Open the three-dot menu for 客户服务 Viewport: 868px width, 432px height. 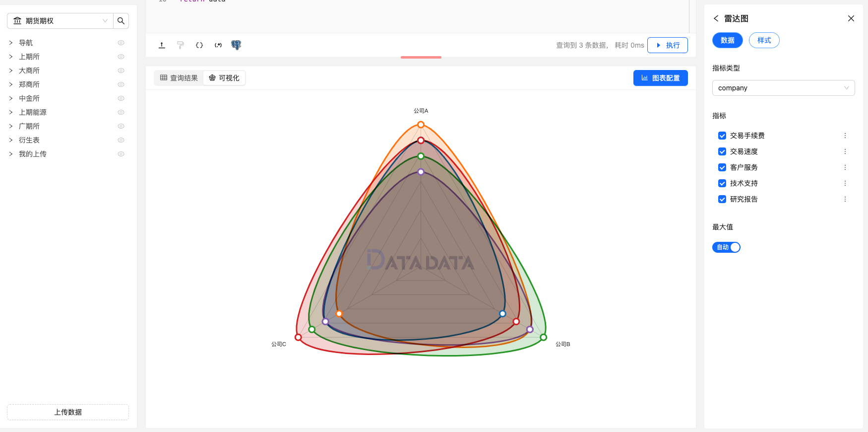click(845, 167)
